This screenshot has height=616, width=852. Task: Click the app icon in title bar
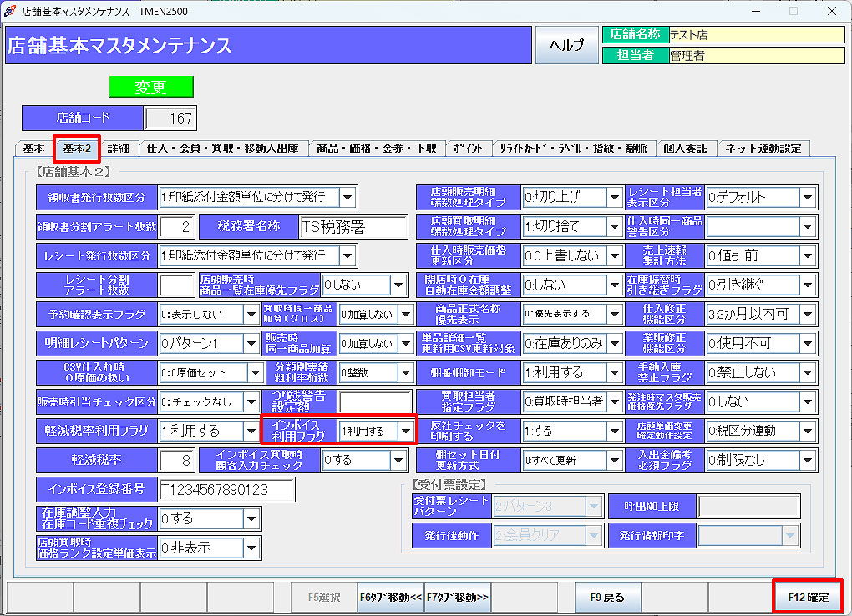(10, 11)
